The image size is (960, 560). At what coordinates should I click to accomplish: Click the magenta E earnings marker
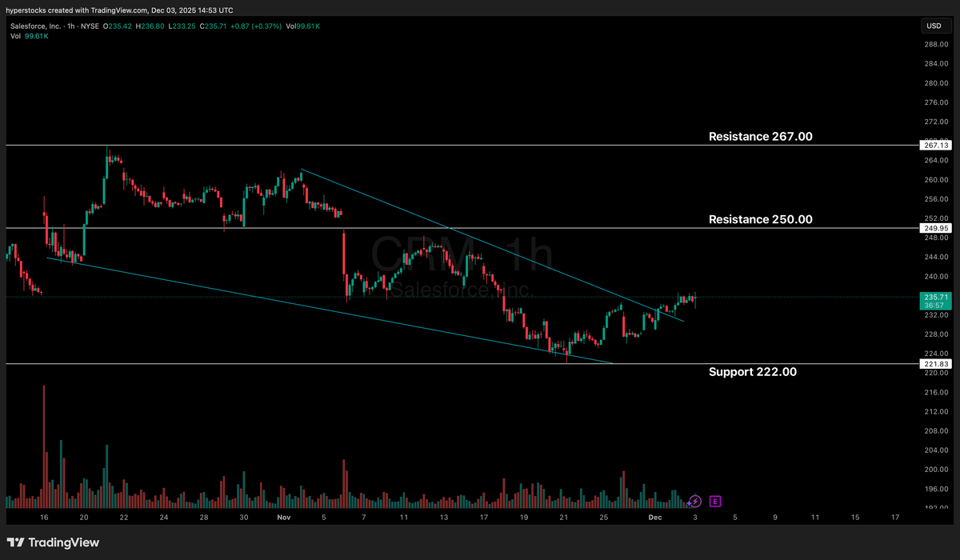pyautogui.click(x=715, y=502)
